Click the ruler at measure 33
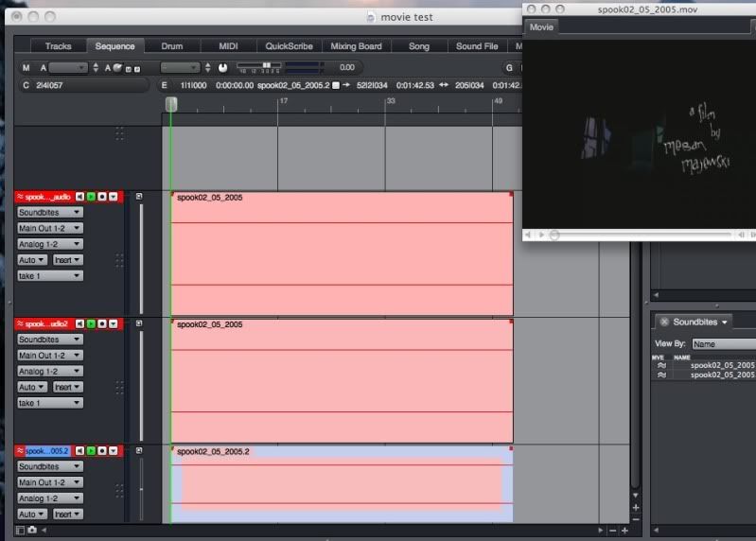756x541 pixels. pos(387,105)
